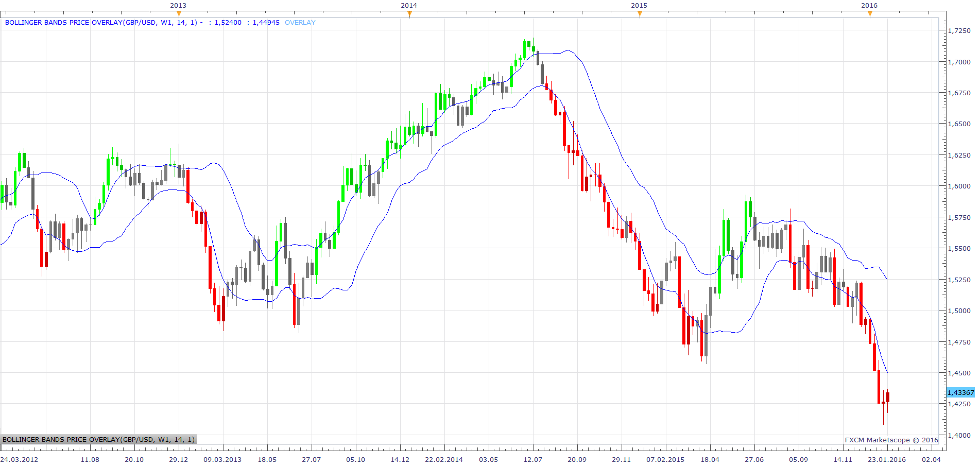Viewport: 980px width, 466px height.
Task: Click the OVERLAY label in indicator header
Action: 300,23
